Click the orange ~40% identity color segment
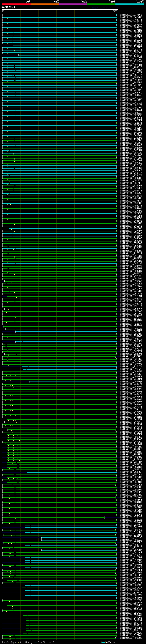Screen dimensions: 146x644 (x=44, y=4)
